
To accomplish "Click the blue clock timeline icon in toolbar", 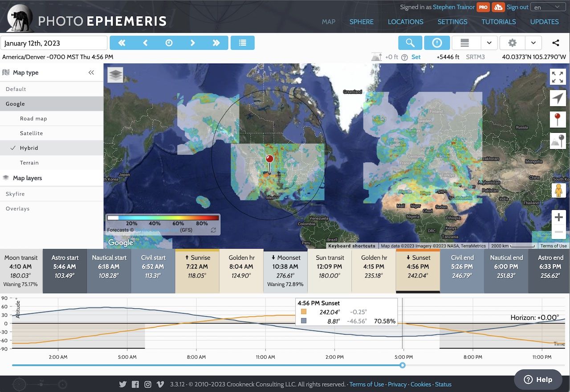I will 437,43.
